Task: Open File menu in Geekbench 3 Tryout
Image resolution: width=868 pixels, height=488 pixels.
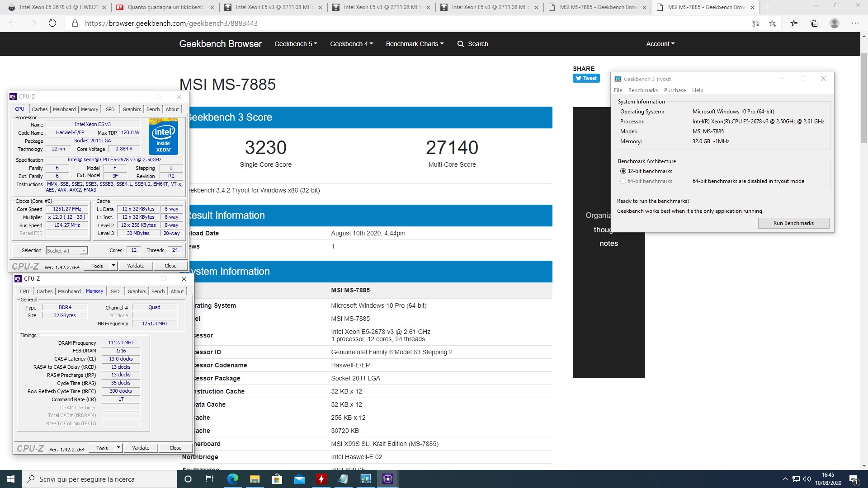Action: click(618, 90)
